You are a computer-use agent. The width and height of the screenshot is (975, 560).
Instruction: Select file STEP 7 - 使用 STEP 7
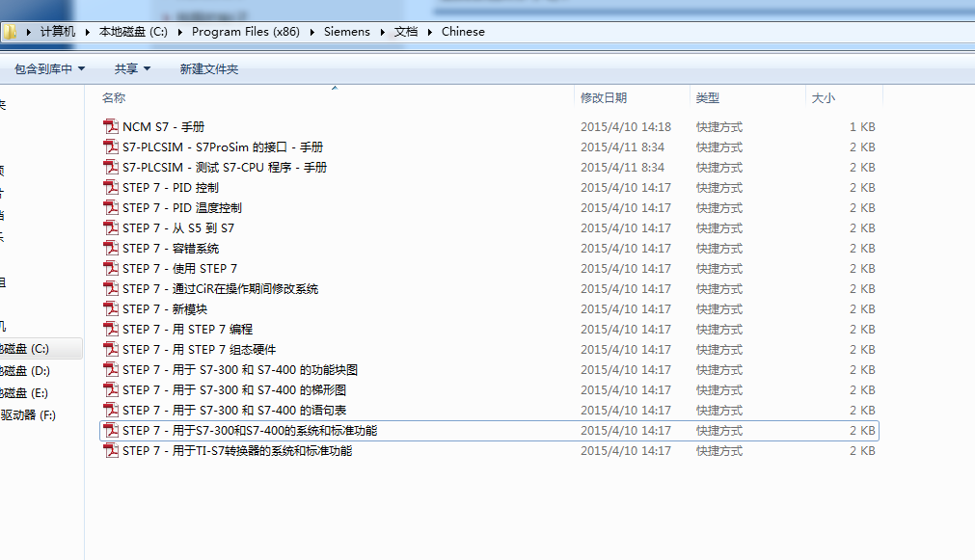coord(179,269)
